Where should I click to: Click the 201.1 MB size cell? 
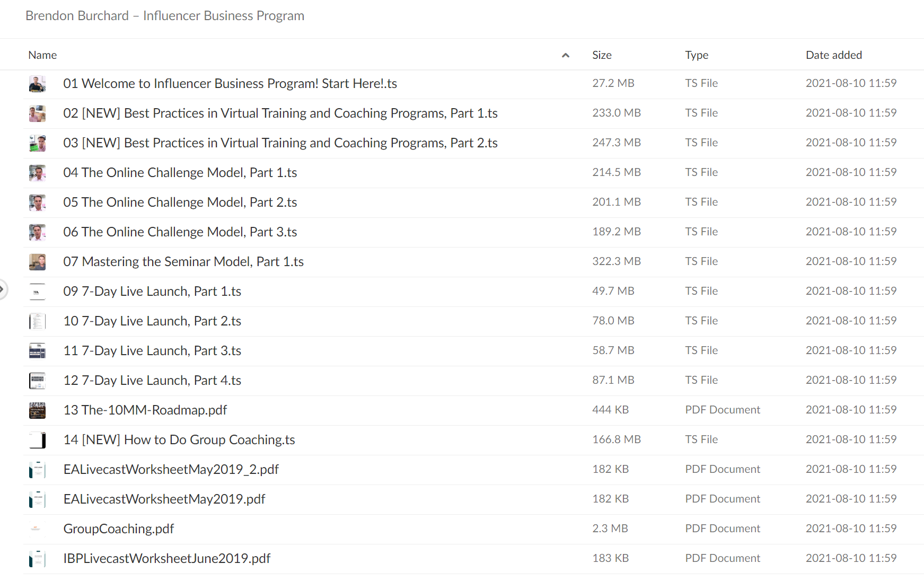(x=617, y=202)
